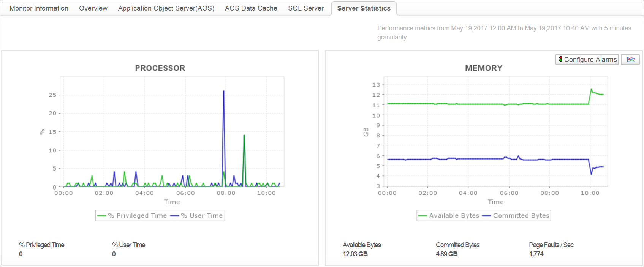Image resolution: width=644 pixels, height=267 pixels.
Task: Click the 1,774 Page Faults value link
Action: [x=536, y=254]
